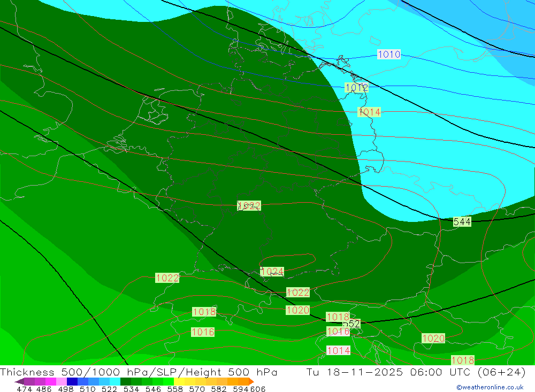Image resolution: width=535 pixels, height=392 pixels.
Task: Click the 1014 label over northern Italy
Action: click(339, 350)
